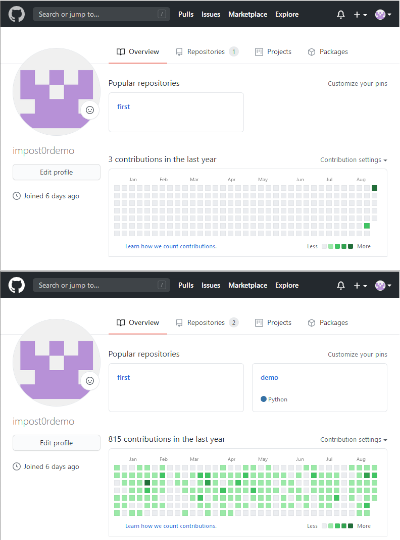
Task: Click GitHub logo on the 815-contributions page
Action: click(x=17, y=285)
